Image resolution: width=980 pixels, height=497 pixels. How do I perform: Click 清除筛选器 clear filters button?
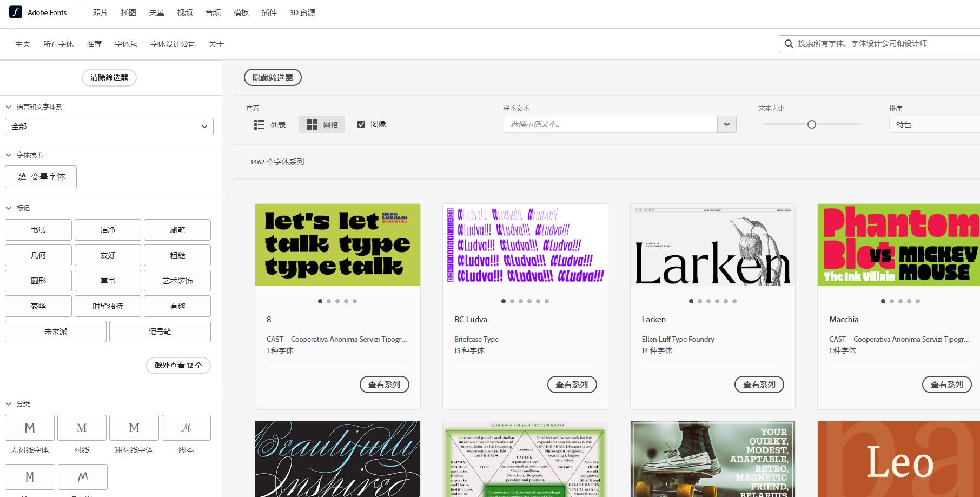click(109, 78)
